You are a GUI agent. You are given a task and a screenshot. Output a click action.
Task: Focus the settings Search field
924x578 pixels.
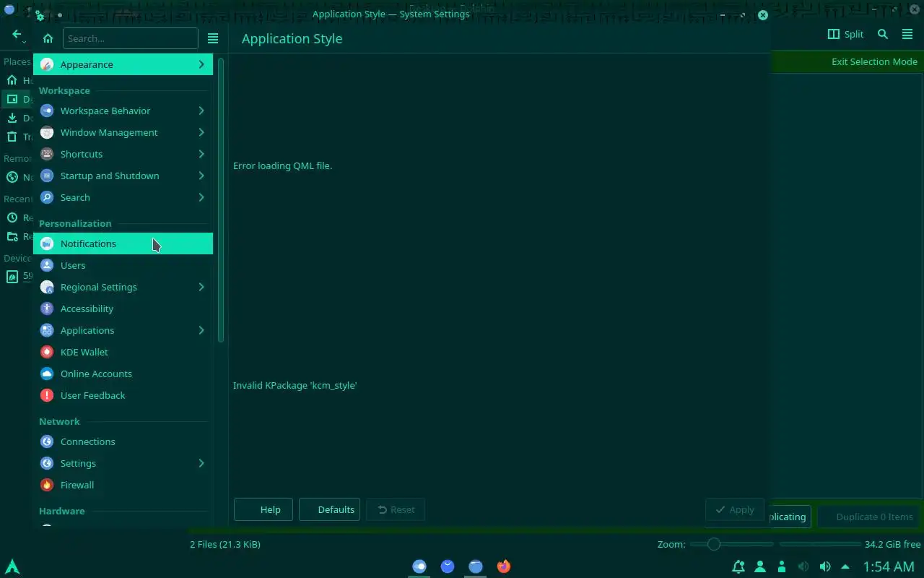130,38
